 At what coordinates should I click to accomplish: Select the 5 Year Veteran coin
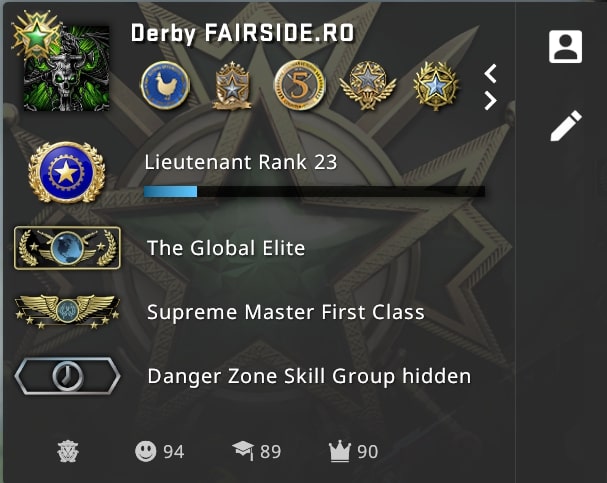[300, 85]
